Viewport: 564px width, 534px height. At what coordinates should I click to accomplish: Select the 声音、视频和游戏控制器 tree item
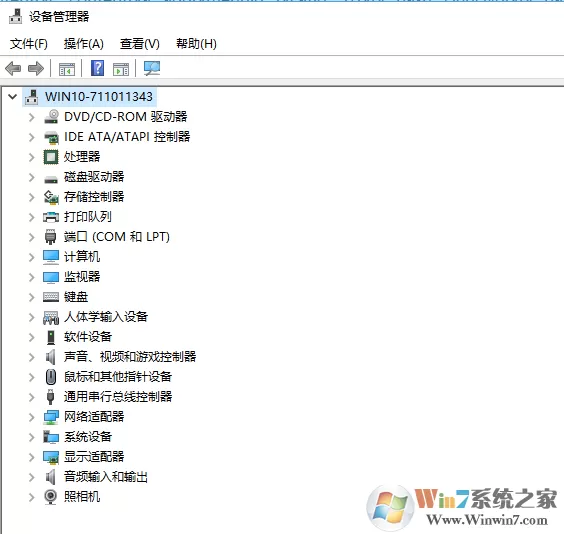coord(130,357)
